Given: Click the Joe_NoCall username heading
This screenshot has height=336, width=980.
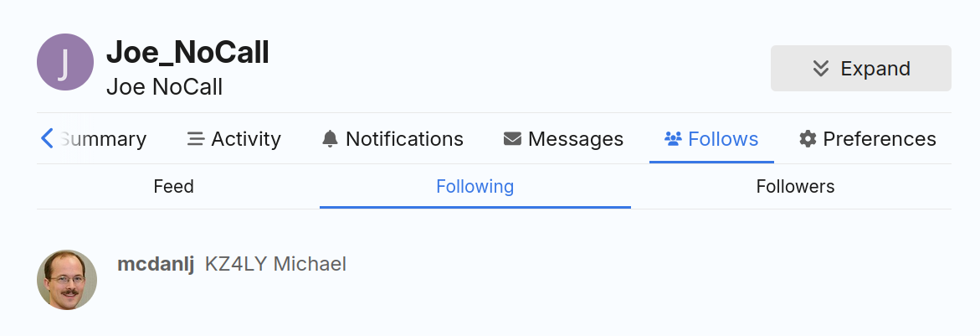Looking at the screenshot, I should coord(187,53).
